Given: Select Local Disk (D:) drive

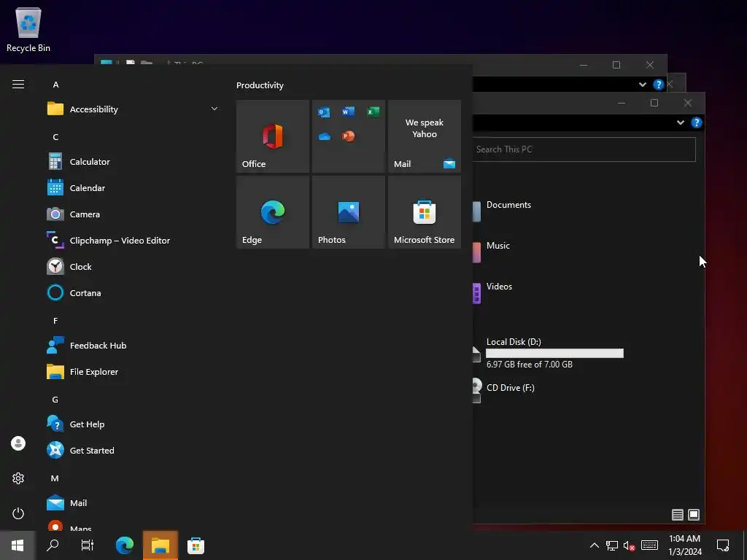Looking at the screenshot, I should pyautogui.click(x=548, y=354).
